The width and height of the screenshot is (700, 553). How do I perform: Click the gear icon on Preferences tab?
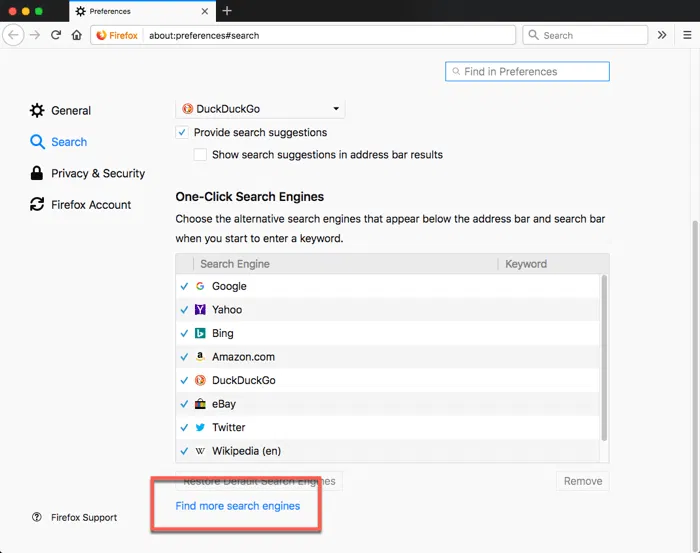(x=80, y=11)
